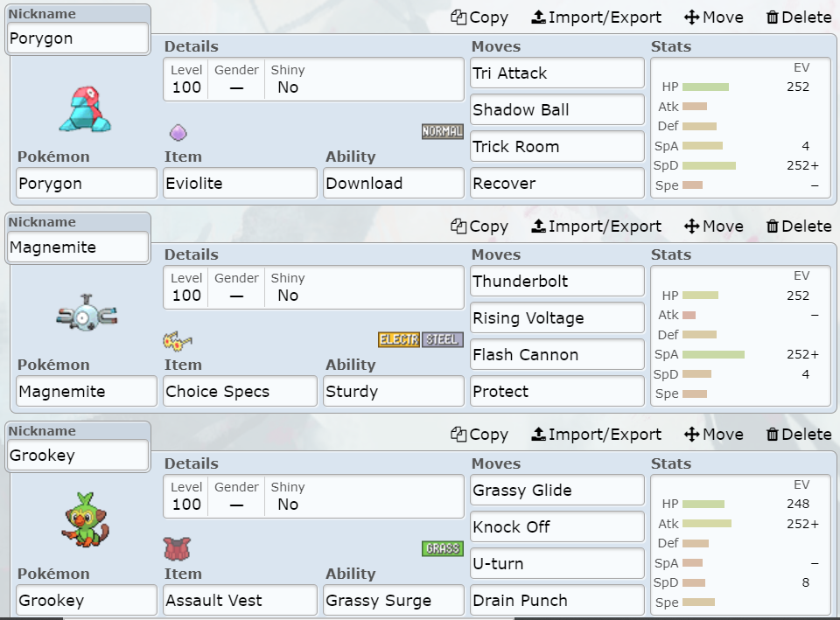The height and width of the screenshot is (620, 840).
Task: Click the Rising Voltage move field
Action: pos(557,318)
